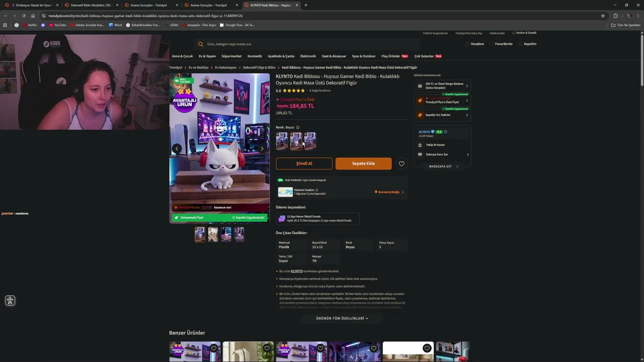Screen dimensions: 644x362
Task: Go back using the browser back arrow
Action: pos(6,16)
